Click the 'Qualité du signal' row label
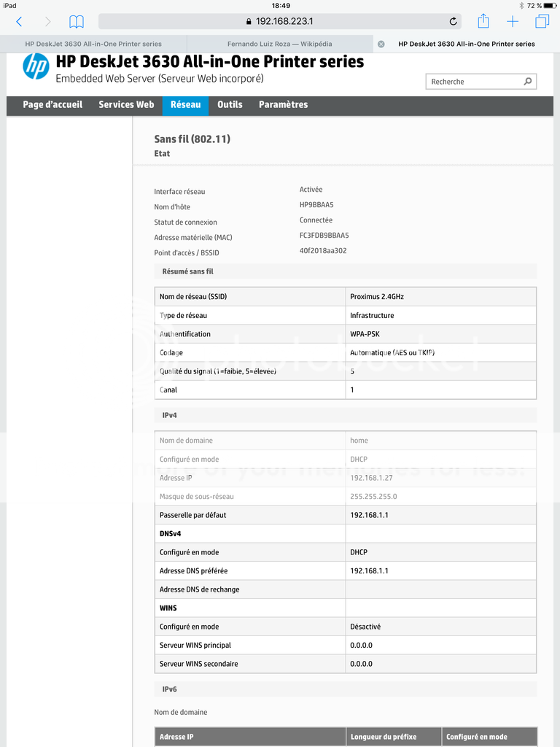 [217, 371]
